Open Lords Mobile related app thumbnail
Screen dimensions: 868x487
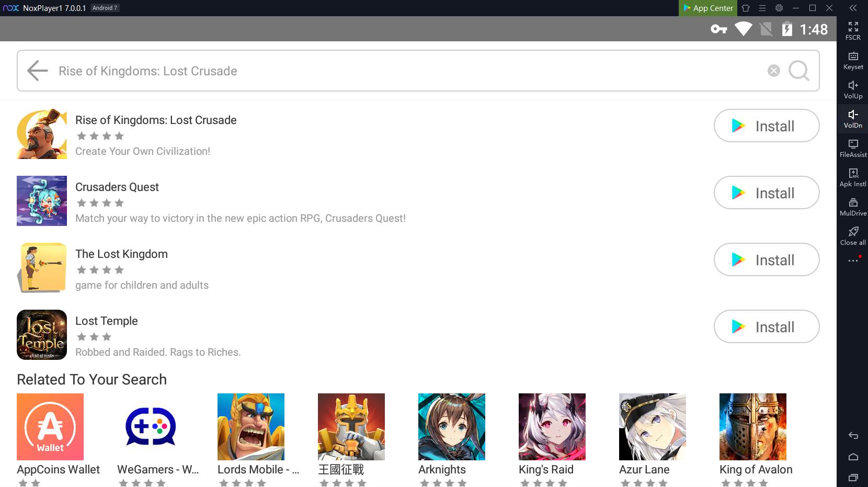coord(251,427)
